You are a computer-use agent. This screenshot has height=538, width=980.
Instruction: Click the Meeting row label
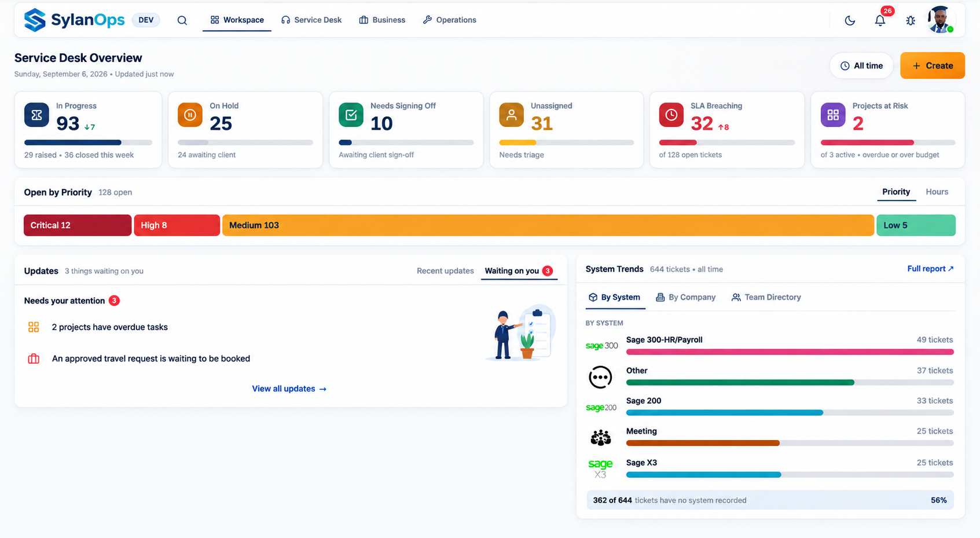pos(641,431)
